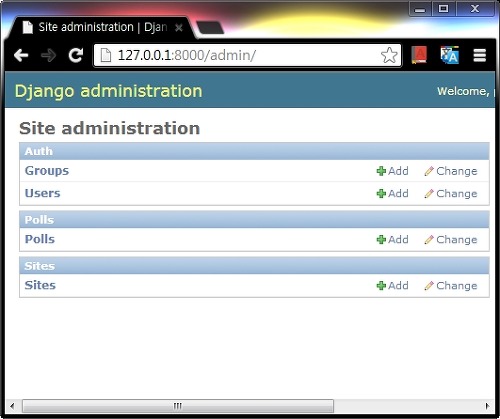Click Change for Users

451,194
